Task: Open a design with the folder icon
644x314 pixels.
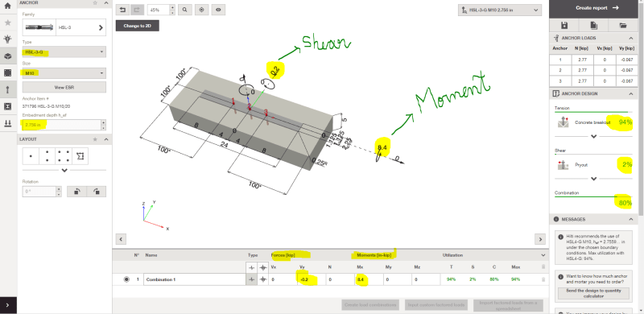Action: [623, 26]
